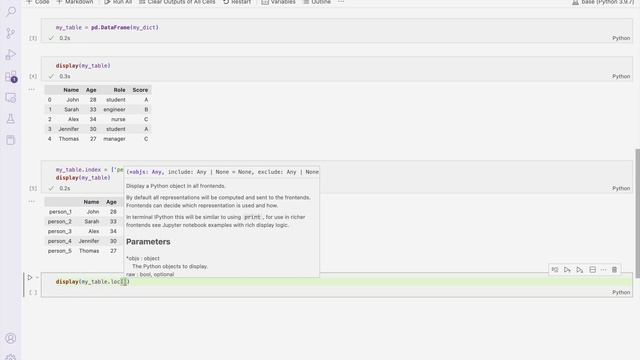Clear Outputs of All Cells
Viewport: 640px width, 360px height.
tap(177, 2)
